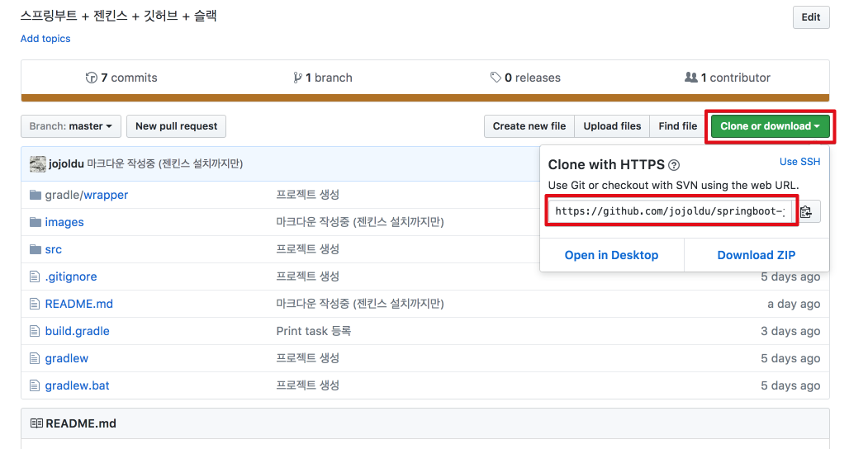This screenshot has height=449, width=868.
Task: Click the gradlew.bat file icon
Action: point(35,385)
